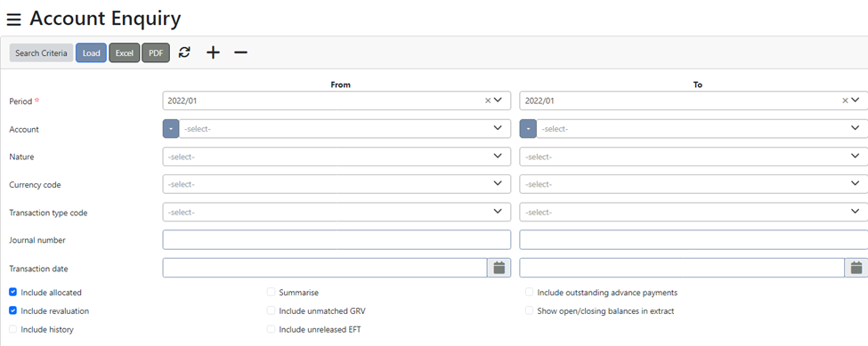Viewport: 868px width, 346px height.
Task: Export results with the PDF button
Action: [x=156, y=53]
